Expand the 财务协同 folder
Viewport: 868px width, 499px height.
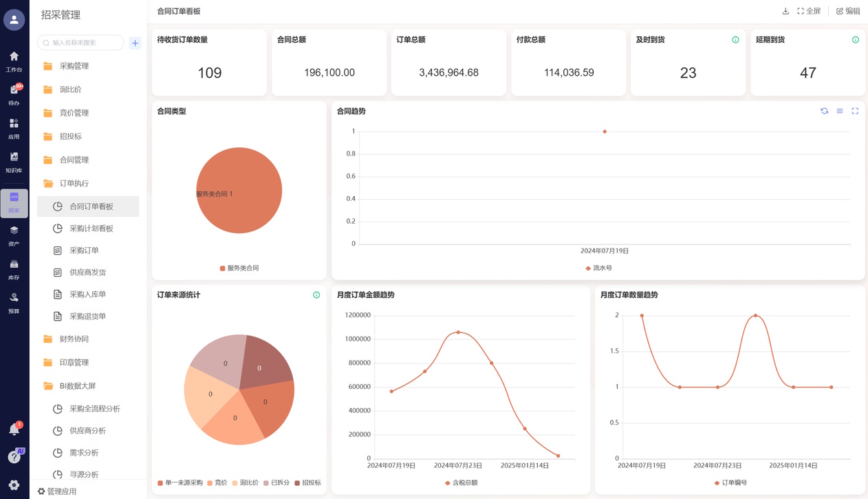coord(74,339)
